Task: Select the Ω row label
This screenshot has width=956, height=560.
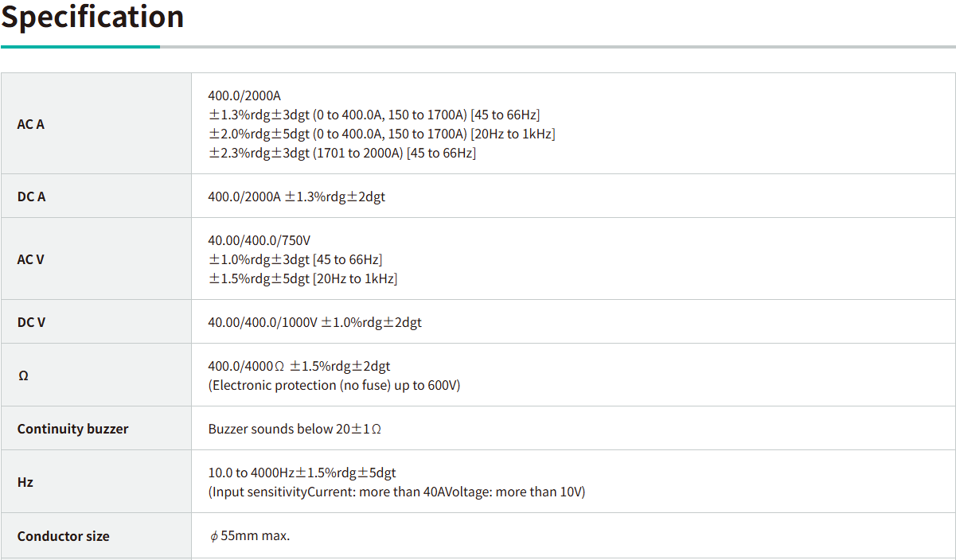Action: tap(23, 375)
